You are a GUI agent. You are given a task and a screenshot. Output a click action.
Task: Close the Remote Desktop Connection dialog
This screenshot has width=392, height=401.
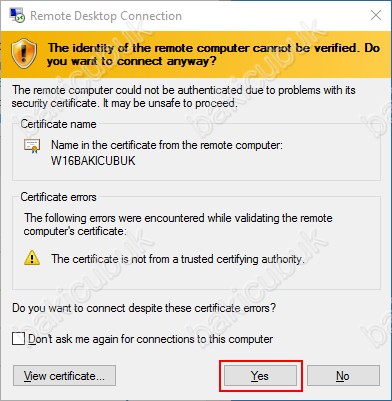click(x=376, y=15)
